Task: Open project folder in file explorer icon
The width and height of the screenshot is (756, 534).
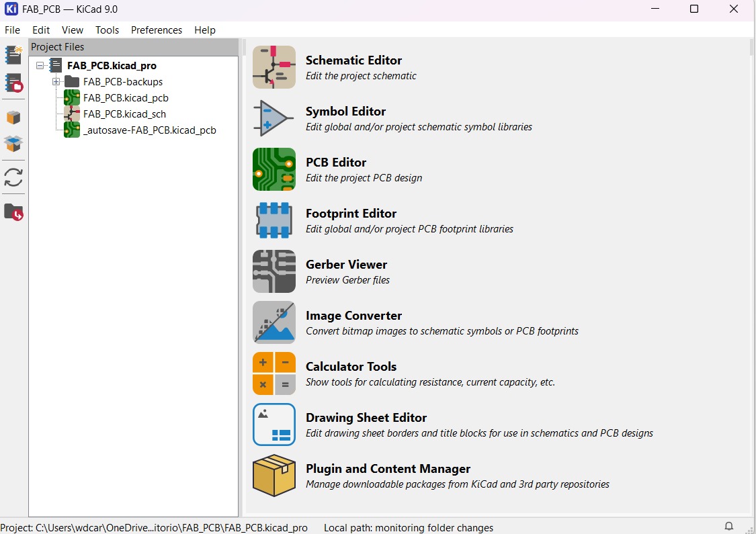Action: pyautogui.click(x=14, y=212)
